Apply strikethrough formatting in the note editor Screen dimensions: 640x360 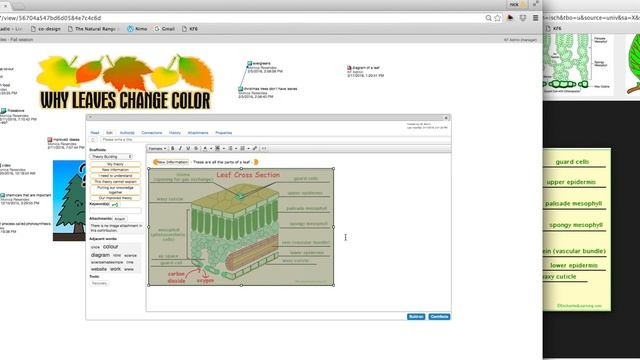click(196, 149)
